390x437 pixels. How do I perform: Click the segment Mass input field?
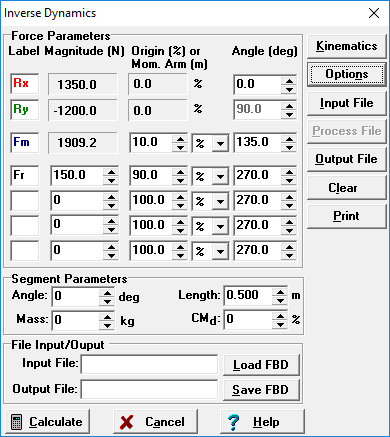76,321
